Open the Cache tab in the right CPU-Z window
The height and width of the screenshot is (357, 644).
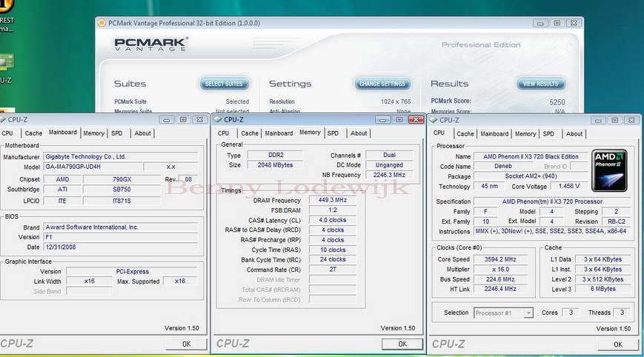(465, 134)
